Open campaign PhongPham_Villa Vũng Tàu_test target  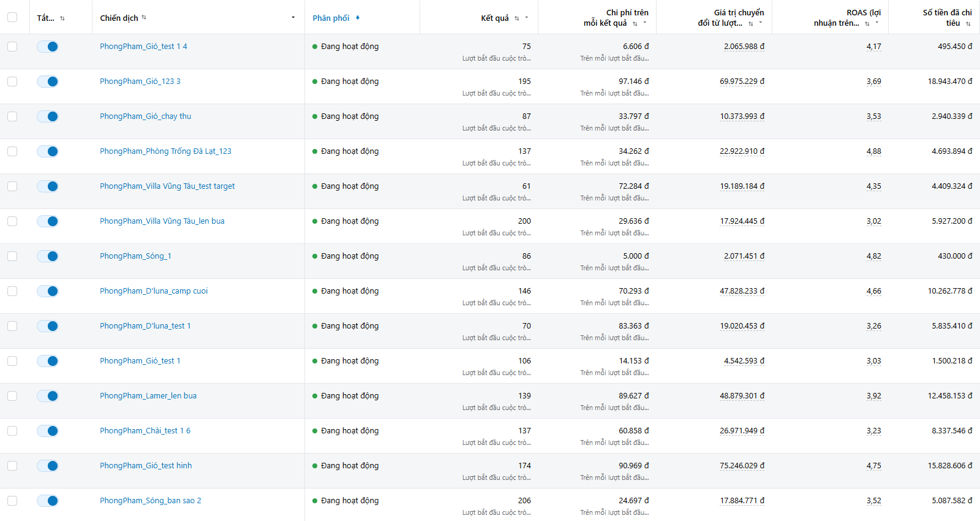[x=167, y=186]
